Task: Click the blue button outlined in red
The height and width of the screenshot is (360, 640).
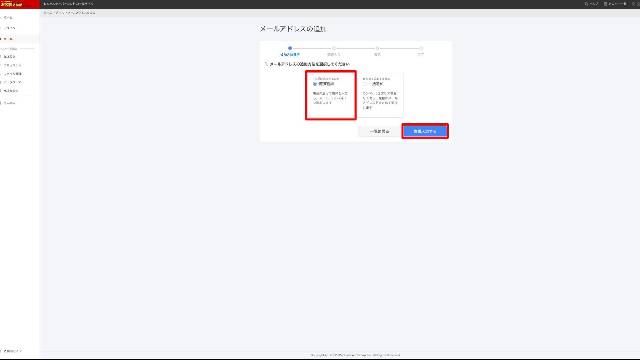Action: 425,131
